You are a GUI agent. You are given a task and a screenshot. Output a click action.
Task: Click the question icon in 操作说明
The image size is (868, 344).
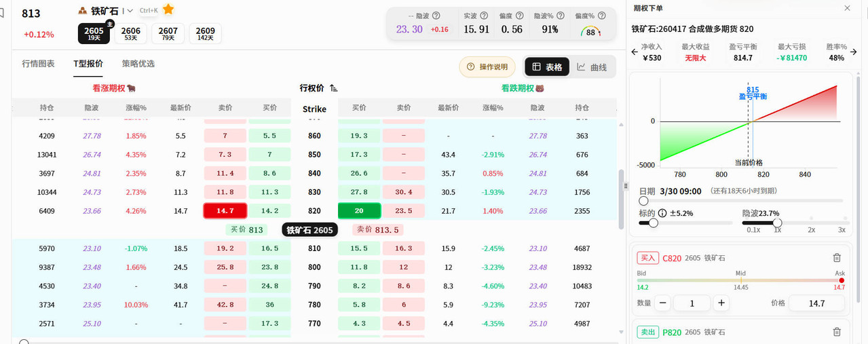(x=471, y=66)
